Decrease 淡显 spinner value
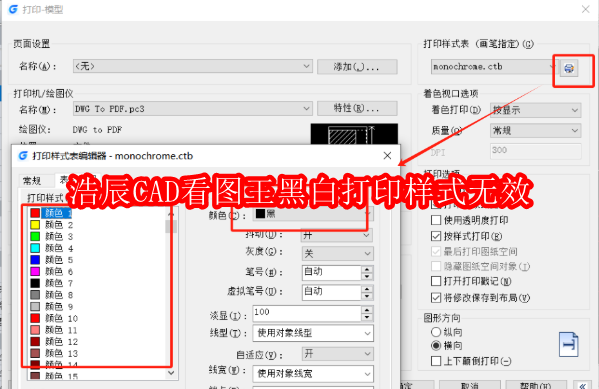599x389 pixels. [367, 317]
